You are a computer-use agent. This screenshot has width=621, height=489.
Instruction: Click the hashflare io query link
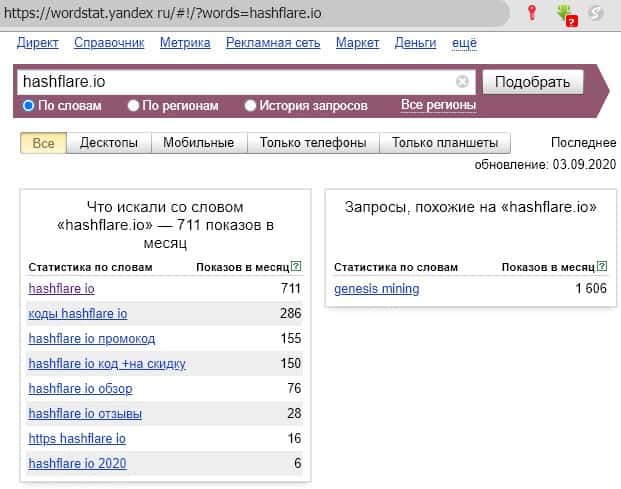click(61, 289)
